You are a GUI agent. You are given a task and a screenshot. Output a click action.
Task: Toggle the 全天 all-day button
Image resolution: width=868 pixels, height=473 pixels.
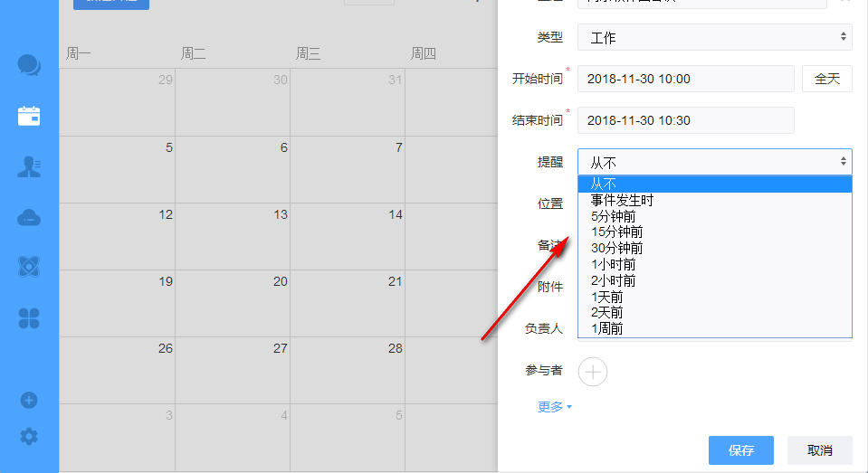click(x=826, y=79)
